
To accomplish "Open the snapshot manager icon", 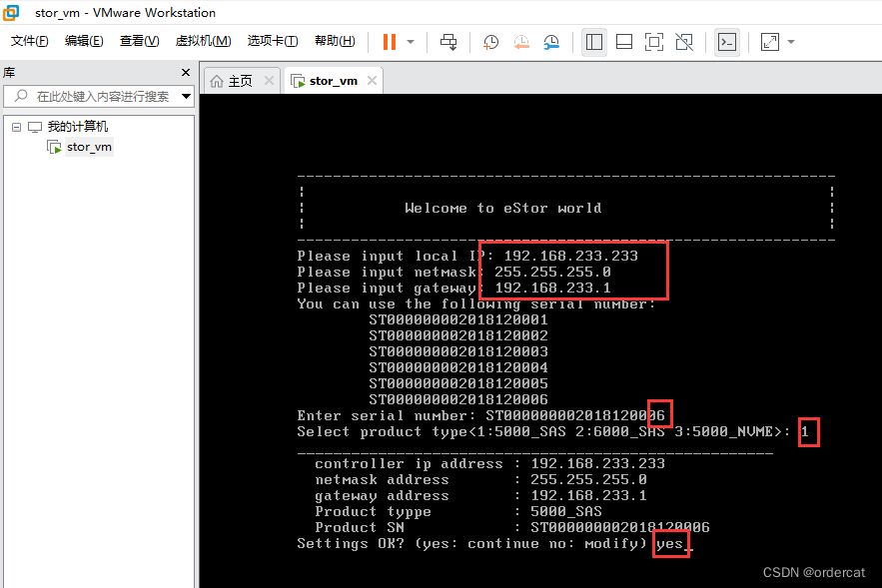I will pos(551,42).
